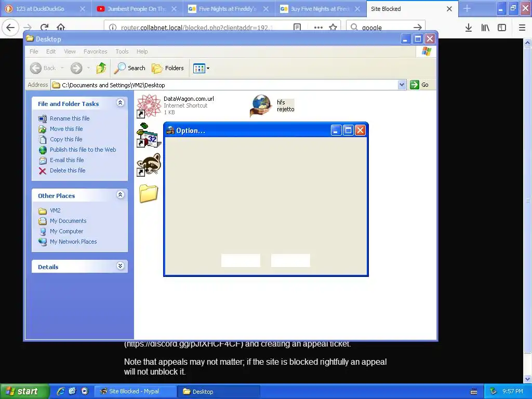Toggle reader view icon in URL bar
Image resolution: width=532 pixels, height=399 pixels.
(x=297, y=28)
